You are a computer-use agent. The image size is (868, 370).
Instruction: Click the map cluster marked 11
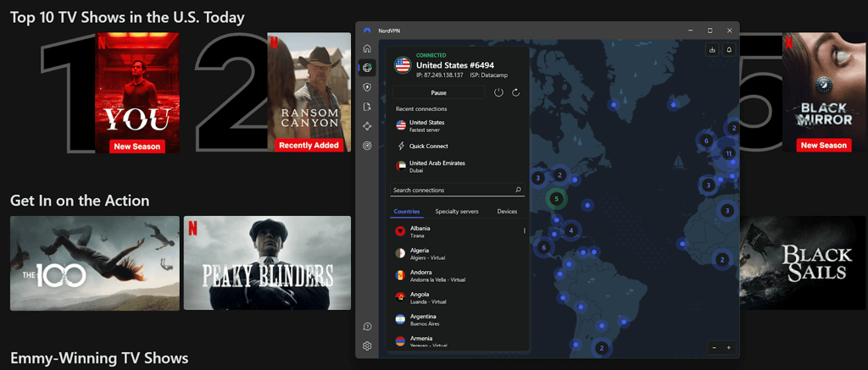tap(729, 153)
